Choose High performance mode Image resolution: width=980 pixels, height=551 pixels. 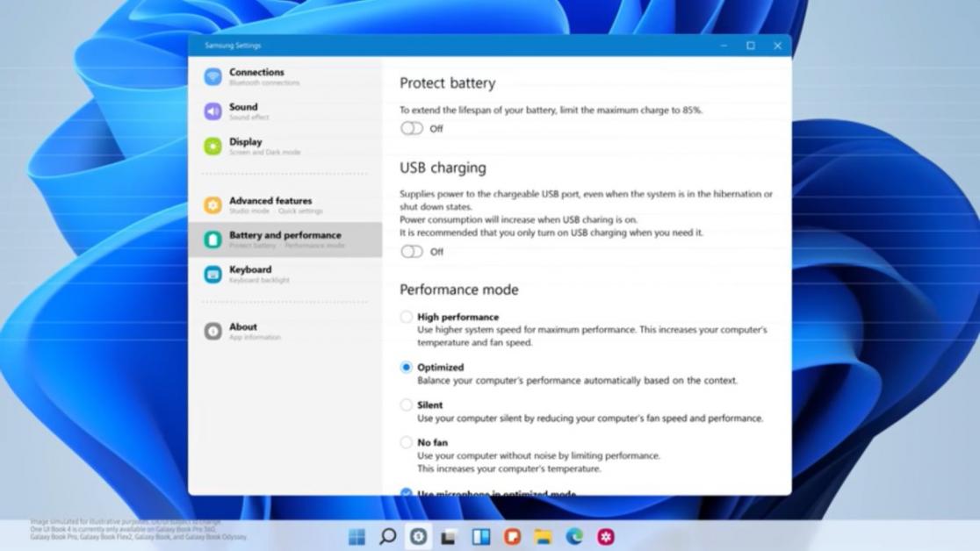click(x=407, y=317)
